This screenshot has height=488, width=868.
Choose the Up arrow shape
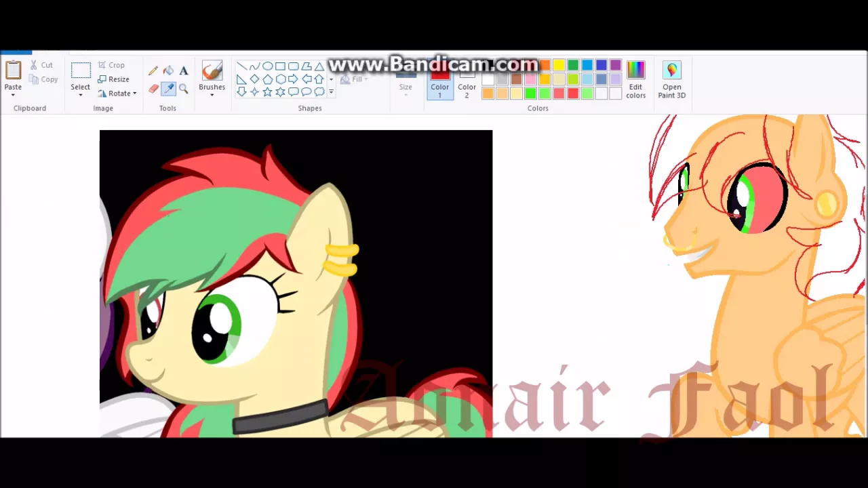[319, 79]
